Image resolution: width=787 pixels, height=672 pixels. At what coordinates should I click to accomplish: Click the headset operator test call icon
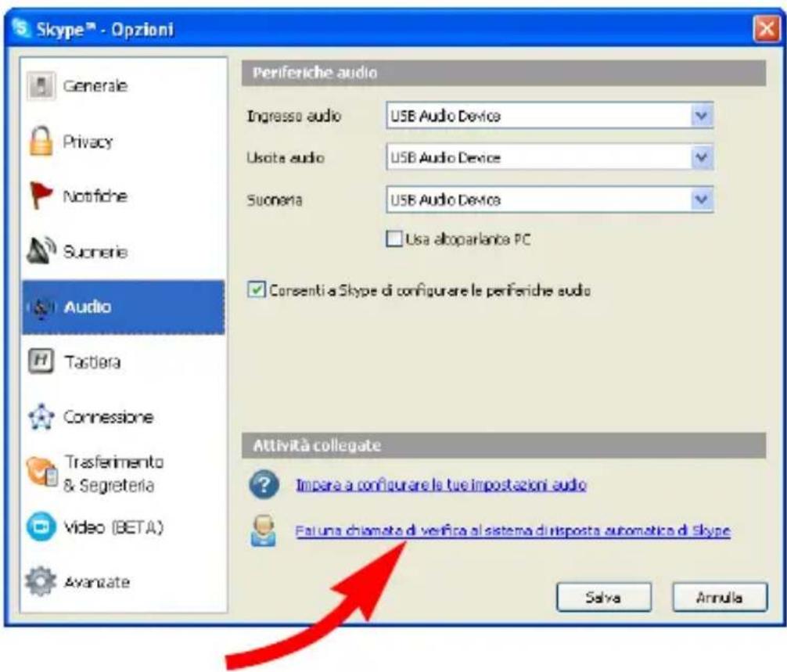click(264, 530)
